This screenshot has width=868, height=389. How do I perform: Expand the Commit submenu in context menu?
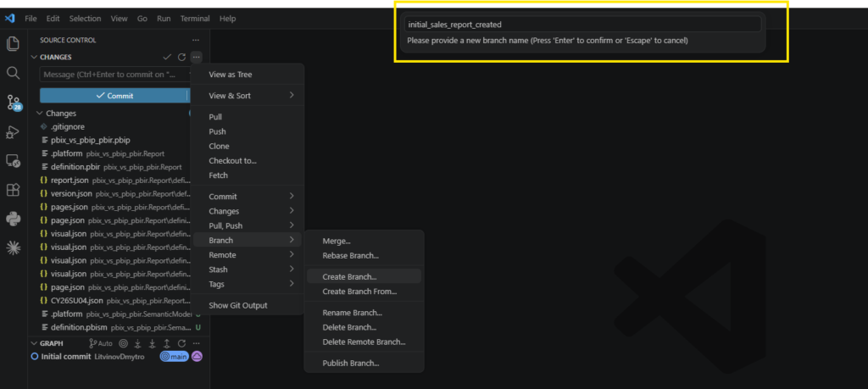pos(248,197)
